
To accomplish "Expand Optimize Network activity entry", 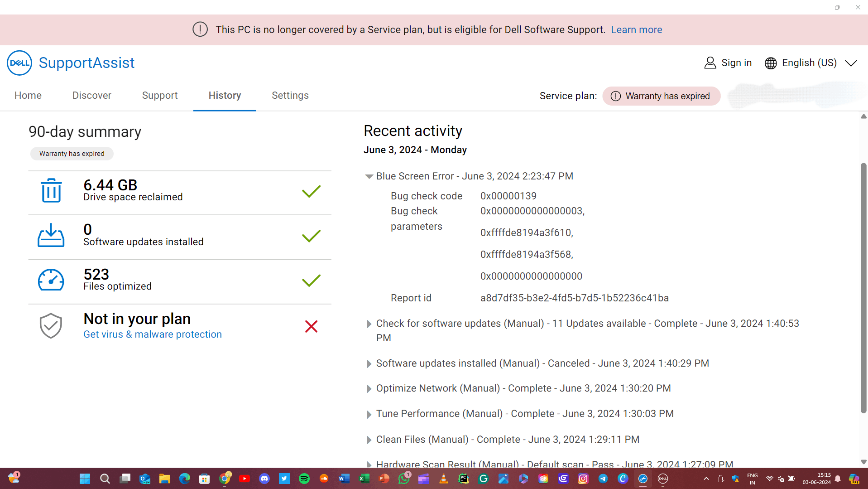I will pos(369,389).
